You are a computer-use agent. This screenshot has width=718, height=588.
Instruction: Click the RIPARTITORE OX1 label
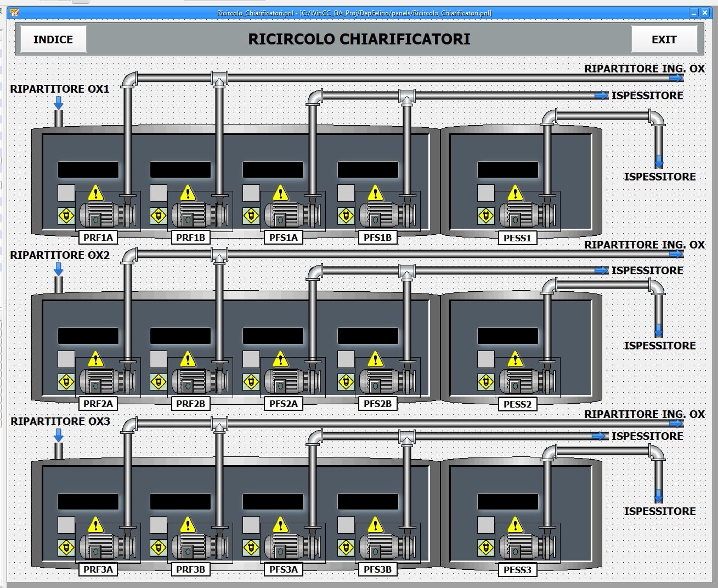(x=60, y=89)
